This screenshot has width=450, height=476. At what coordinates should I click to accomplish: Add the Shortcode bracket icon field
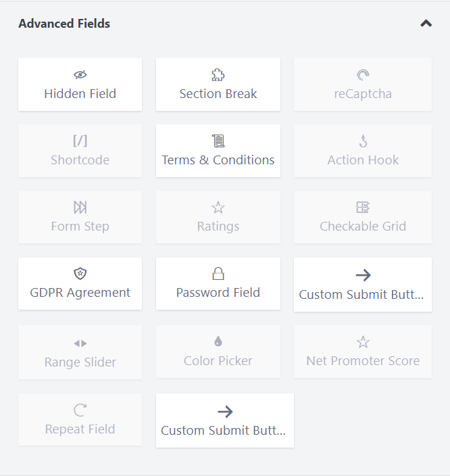(80, 141)
